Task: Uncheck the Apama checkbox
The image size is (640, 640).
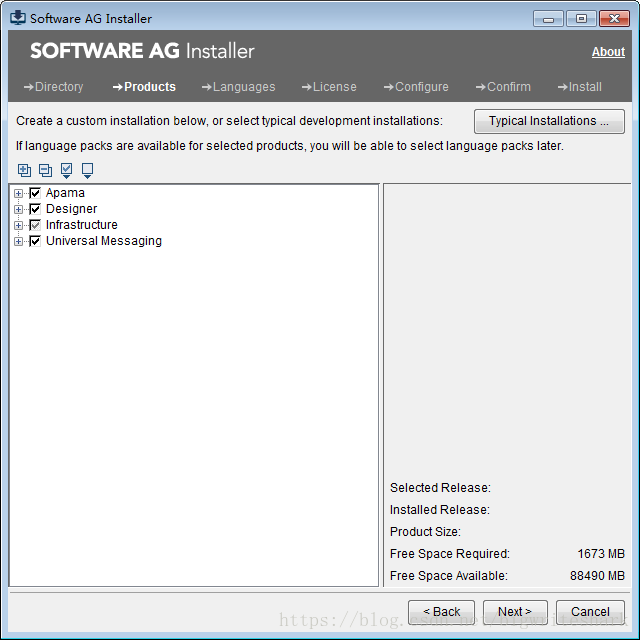Action: point(36,193)
